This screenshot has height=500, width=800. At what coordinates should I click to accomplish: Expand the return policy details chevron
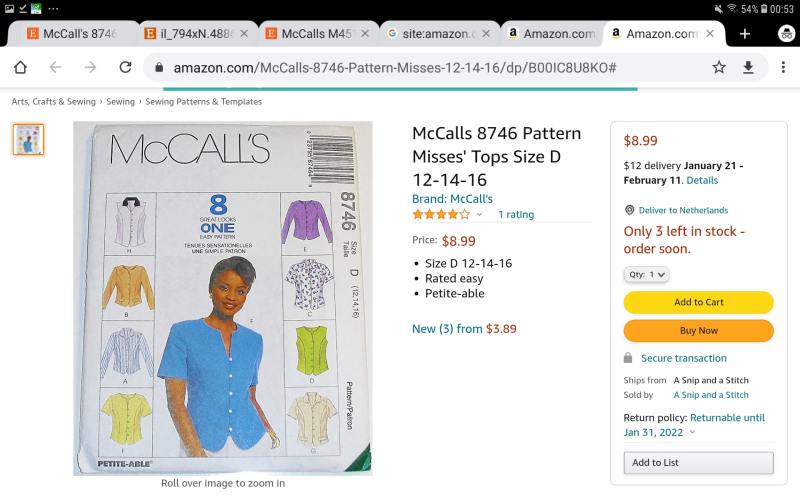(692, 433)
